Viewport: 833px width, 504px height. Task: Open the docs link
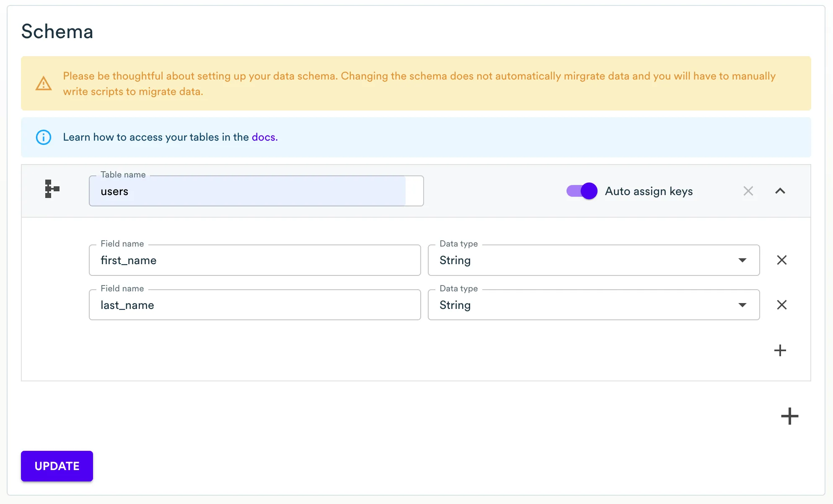[264, 137]
